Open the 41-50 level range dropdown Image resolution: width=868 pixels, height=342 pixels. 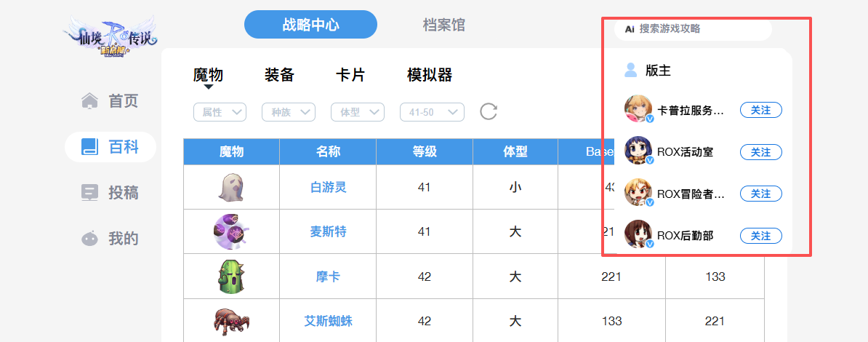tap(432, 112)
